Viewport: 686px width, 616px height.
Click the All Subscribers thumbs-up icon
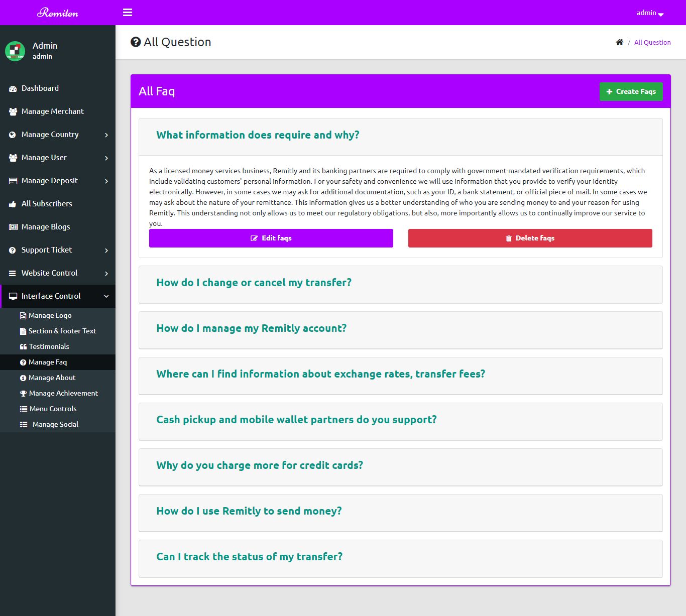(x=13, y=204)
